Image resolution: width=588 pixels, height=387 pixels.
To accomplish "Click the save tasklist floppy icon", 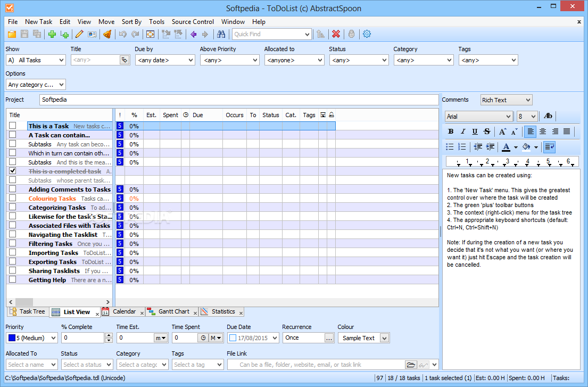I will click(x=24, y=34).
